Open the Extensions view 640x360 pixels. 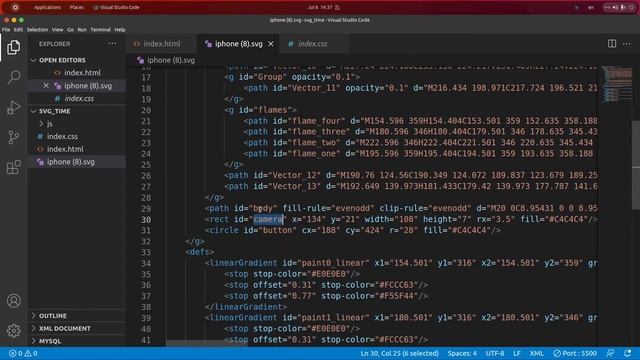(13, 167)
